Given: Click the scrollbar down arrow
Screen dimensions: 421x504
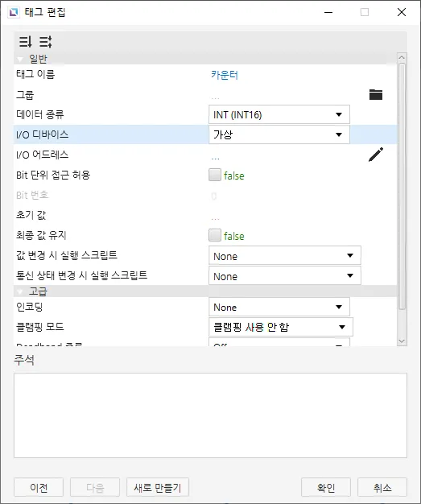Looking at the screenshot, I should click(x=402, y=341).
